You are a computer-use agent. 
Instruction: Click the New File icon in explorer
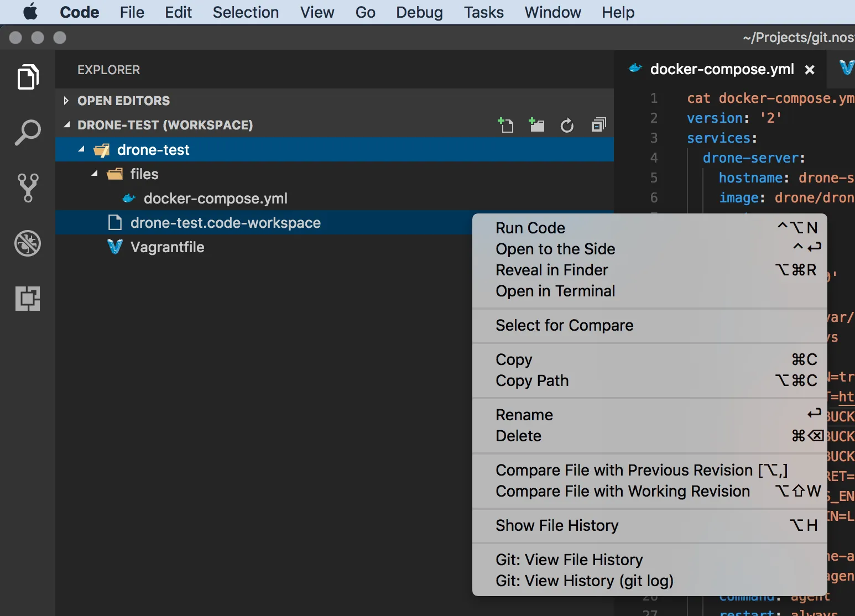(505, 126)
